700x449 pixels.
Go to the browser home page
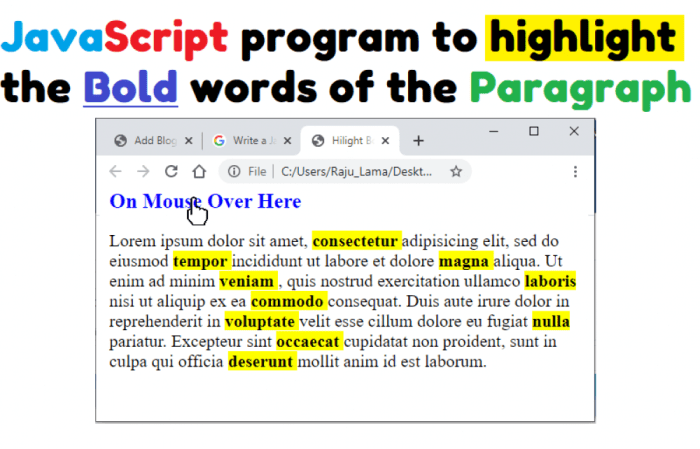pyautogui.click(x=198, y=171)
